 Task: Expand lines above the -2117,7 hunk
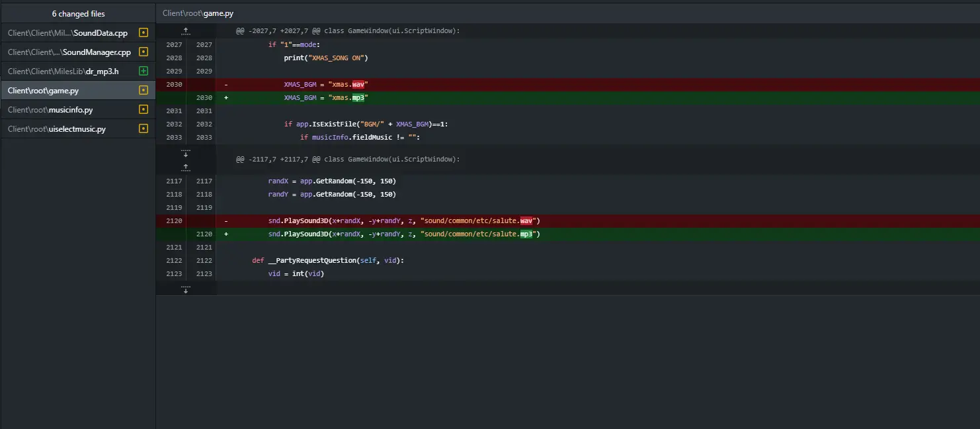point(186,166)
